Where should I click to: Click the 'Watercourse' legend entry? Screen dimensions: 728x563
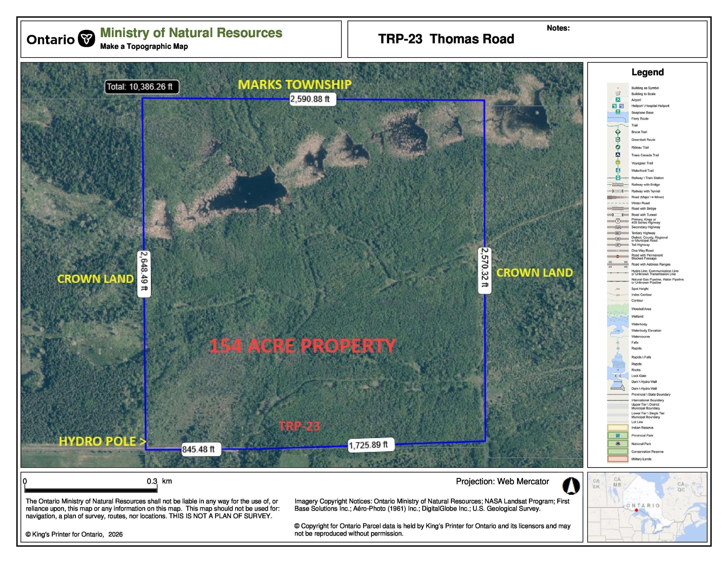pyautogui.click(x=641, y=336)
